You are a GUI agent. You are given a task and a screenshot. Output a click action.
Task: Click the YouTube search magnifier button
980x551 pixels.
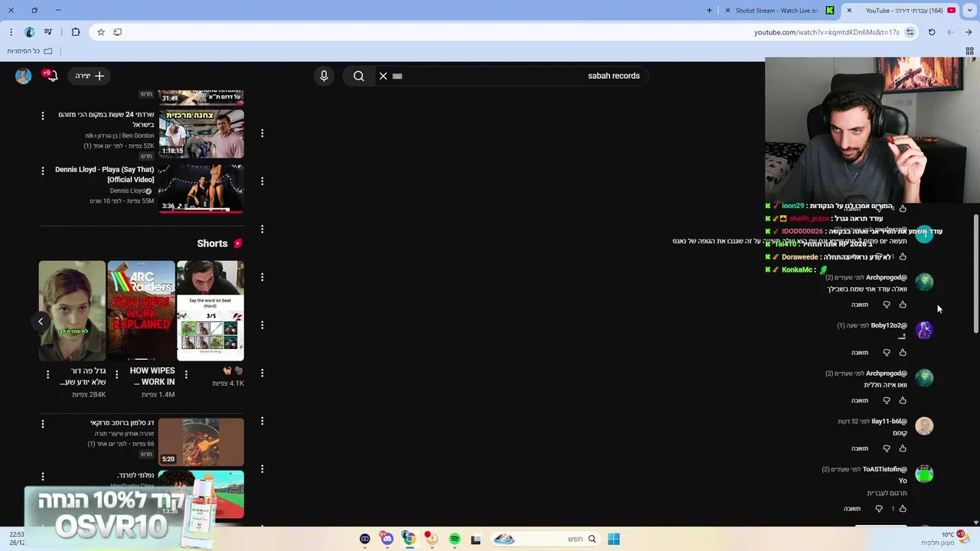pyautogui.click(x=358, y=76)
